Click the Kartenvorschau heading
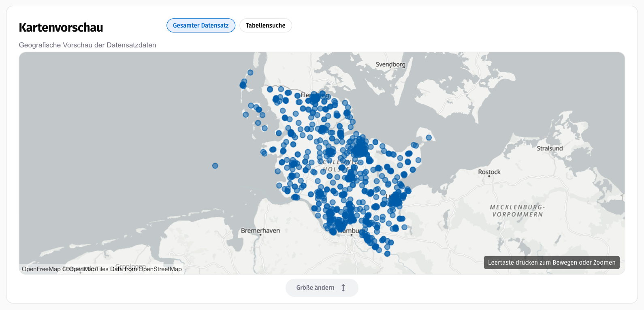This screenshot has height=310, width=644. click(x=61, y=28)
